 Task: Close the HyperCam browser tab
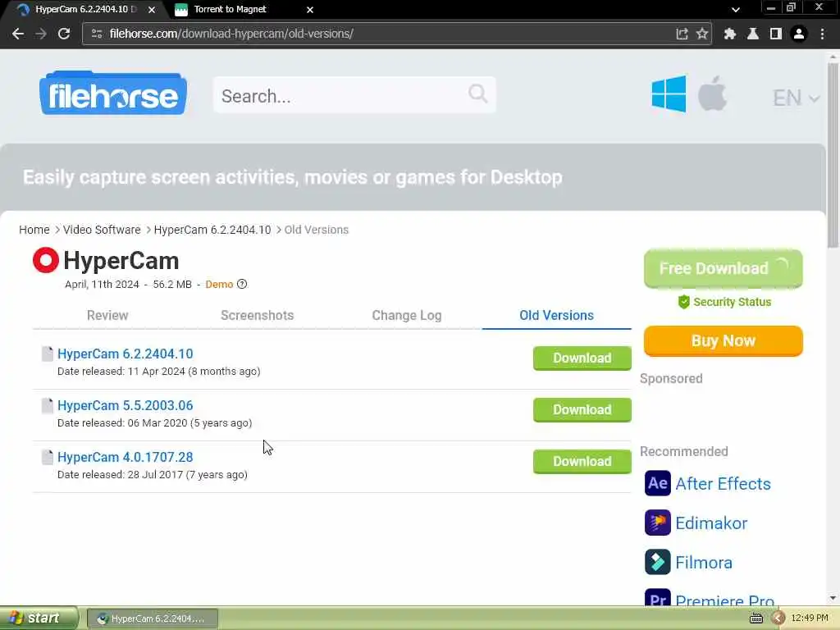click(152, 10)
